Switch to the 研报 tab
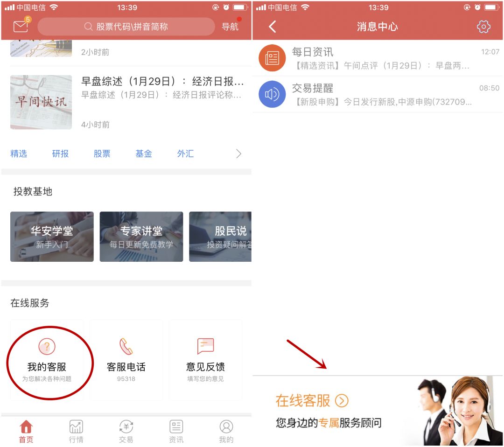Image resolution: width=504 pixels, height=447 pixels. [61, 154]
